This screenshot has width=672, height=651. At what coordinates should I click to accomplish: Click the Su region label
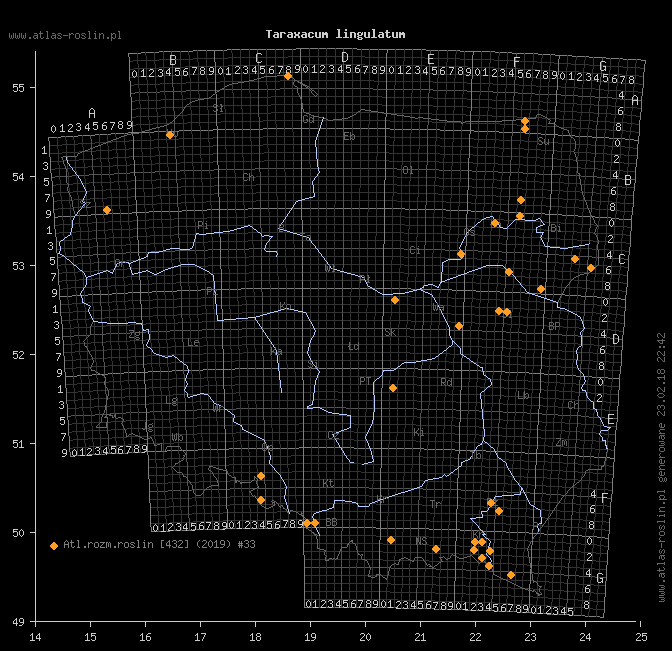coord(543,141)
